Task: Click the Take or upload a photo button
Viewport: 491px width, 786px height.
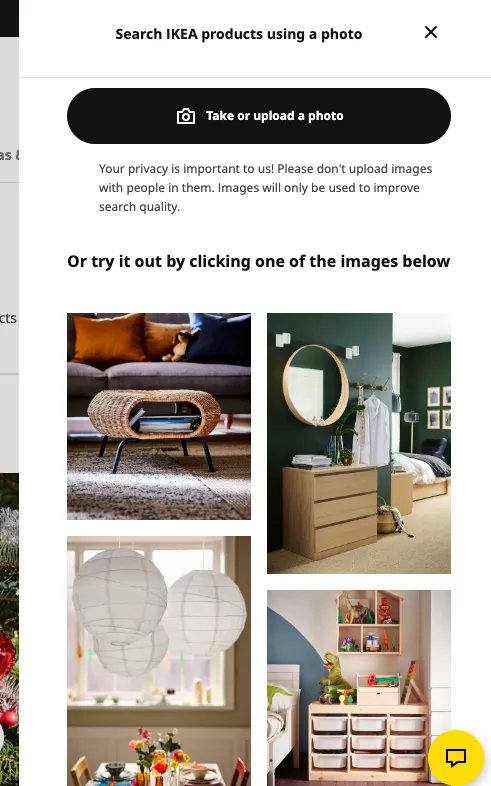Action: pyautogui.click(x=259, y=116)
